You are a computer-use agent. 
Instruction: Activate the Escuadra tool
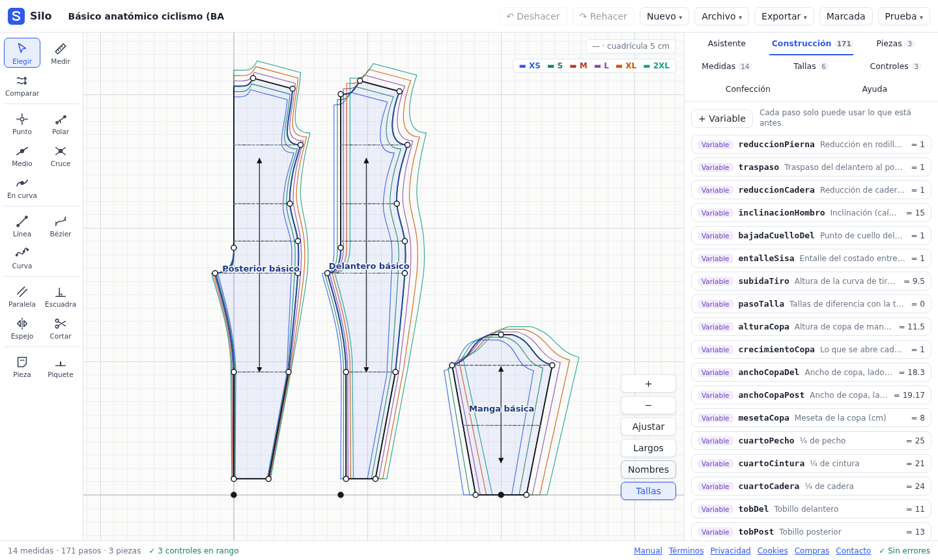pyautogui.click(x=61, y=296)
